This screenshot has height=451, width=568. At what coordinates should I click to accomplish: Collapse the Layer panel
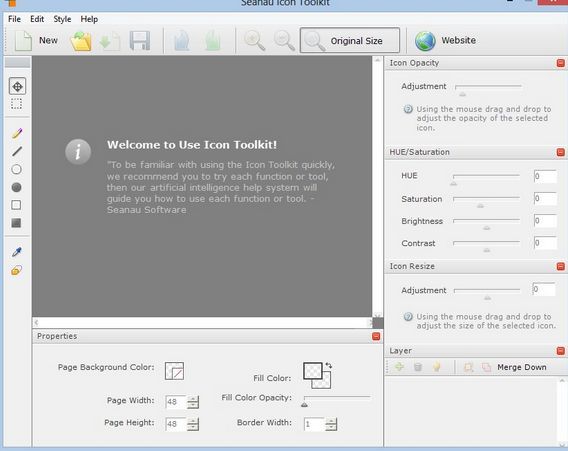560,351
